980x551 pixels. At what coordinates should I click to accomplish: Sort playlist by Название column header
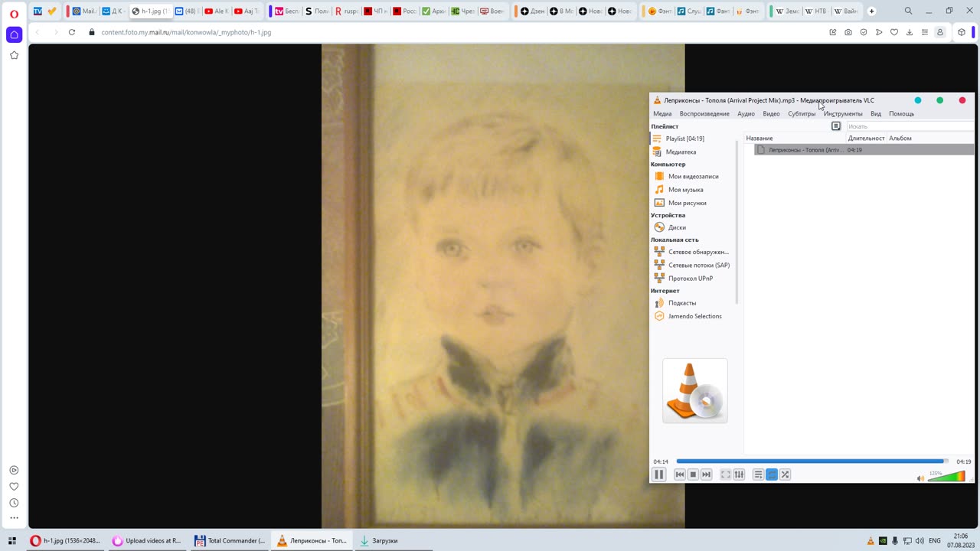click(x=795, y=138)
